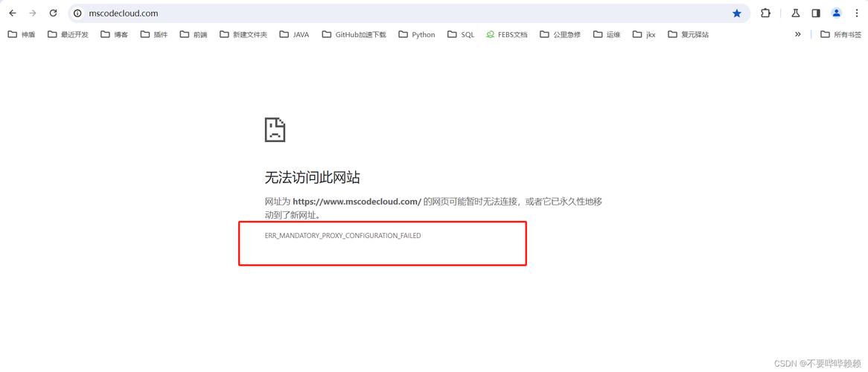The width and height of the screenshot is (868, 372).
Task: Open the Python bookmark folder
Action: coord(417,34)
